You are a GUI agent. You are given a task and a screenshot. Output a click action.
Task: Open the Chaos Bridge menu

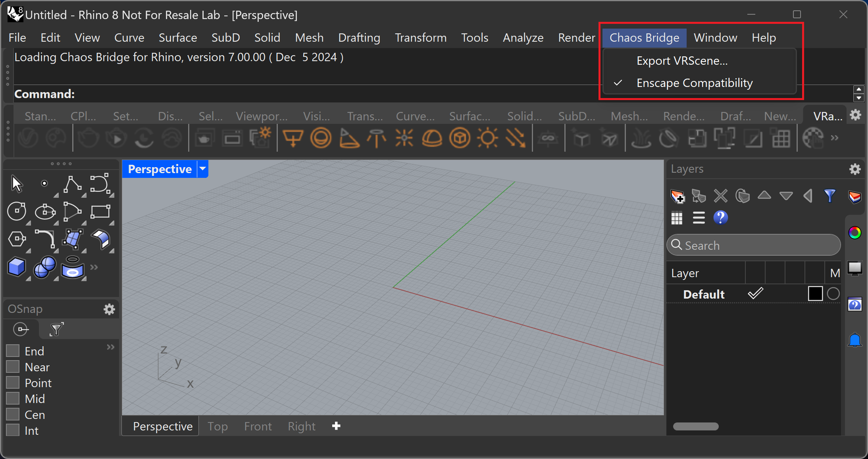coord(644,38)
